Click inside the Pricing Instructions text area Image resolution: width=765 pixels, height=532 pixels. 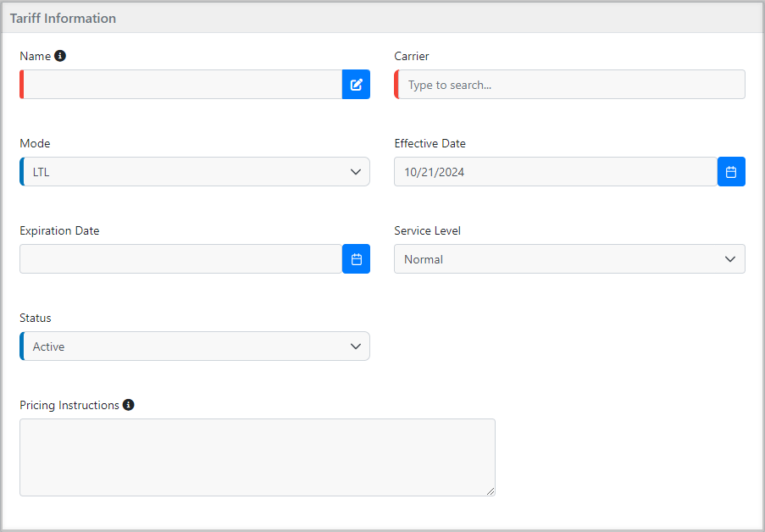257,457
